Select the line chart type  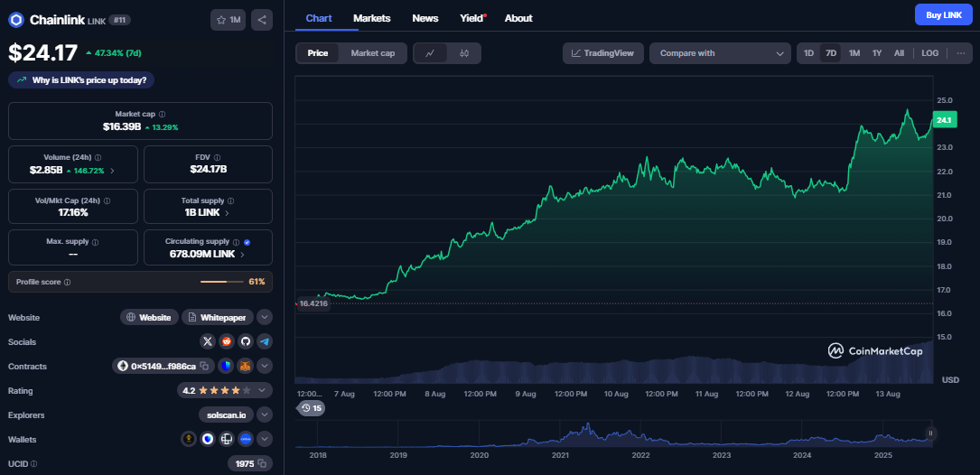pos(430,53)
